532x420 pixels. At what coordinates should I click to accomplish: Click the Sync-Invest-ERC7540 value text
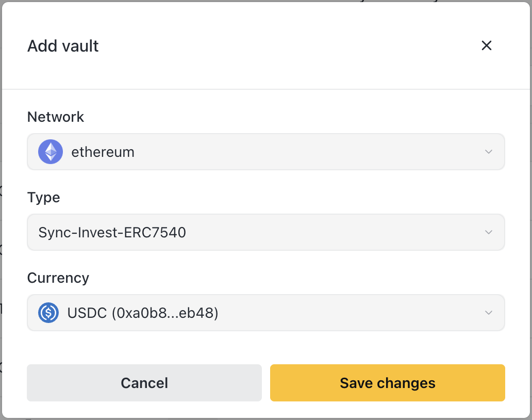(112, 233)
